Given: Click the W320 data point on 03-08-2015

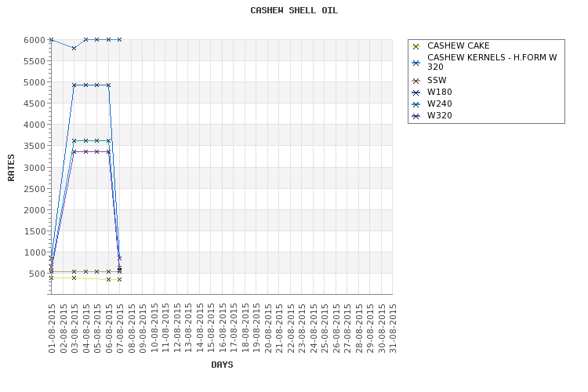Looking at the screenshot, I should [x=74, y=151].
